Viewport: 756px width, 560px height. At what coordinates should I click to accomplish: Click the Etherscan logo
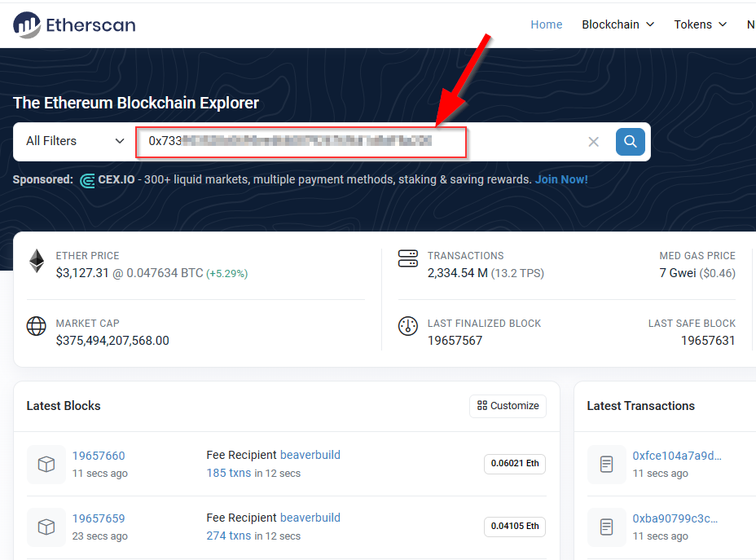(x=74, y=24)
